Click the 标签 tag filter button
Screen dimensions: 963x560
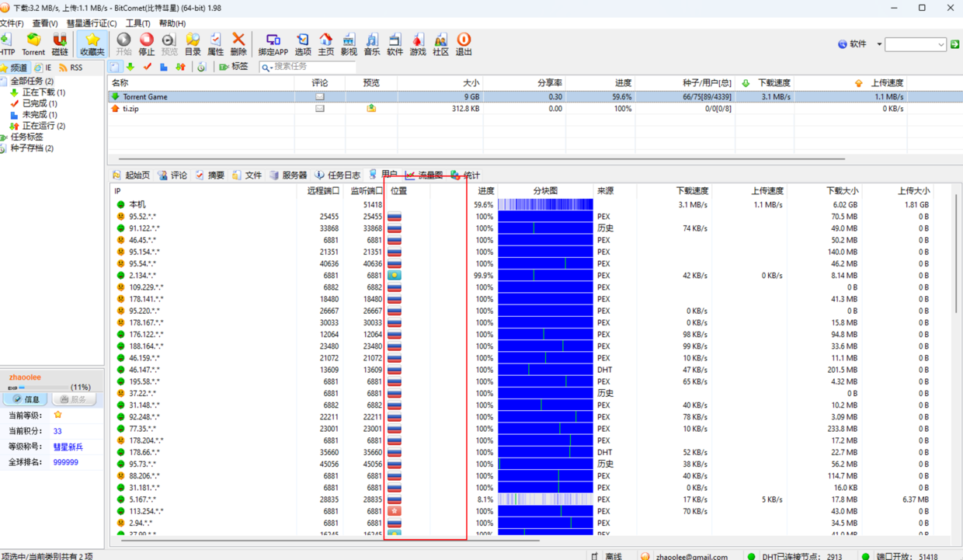[x=233, y=68]
